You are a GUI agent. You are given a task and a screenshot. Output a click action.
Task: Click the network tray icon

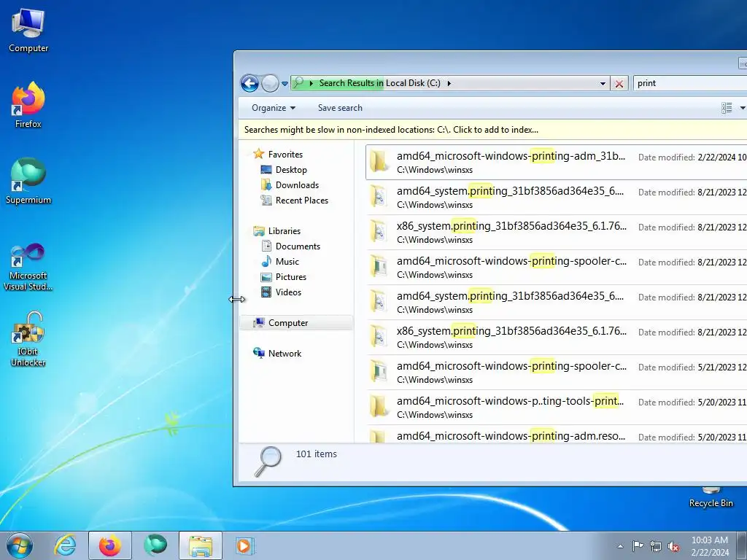(x=656, y=546)
